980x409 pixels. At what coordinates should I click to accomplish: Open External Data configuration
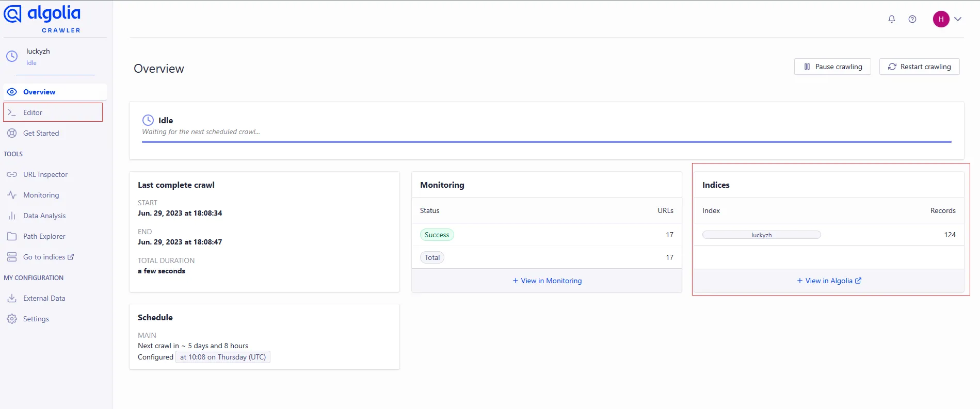(x=55, y=298)
